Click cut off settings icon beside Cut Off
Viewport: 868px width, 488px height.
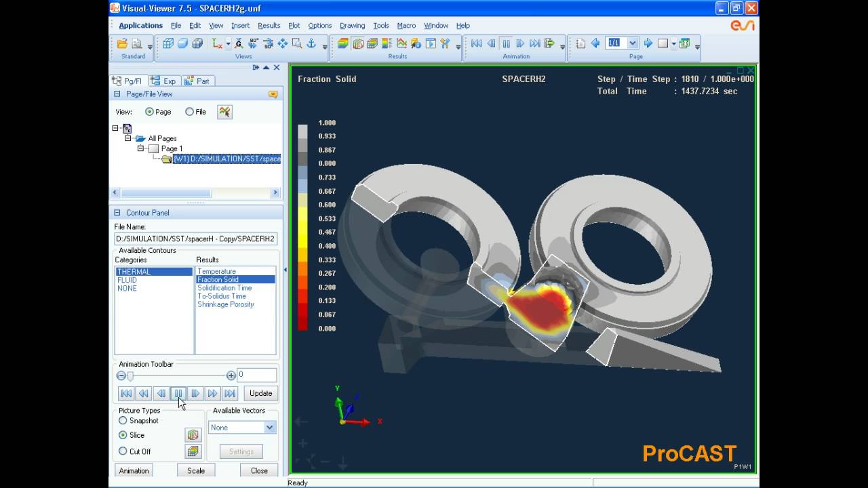193,451
